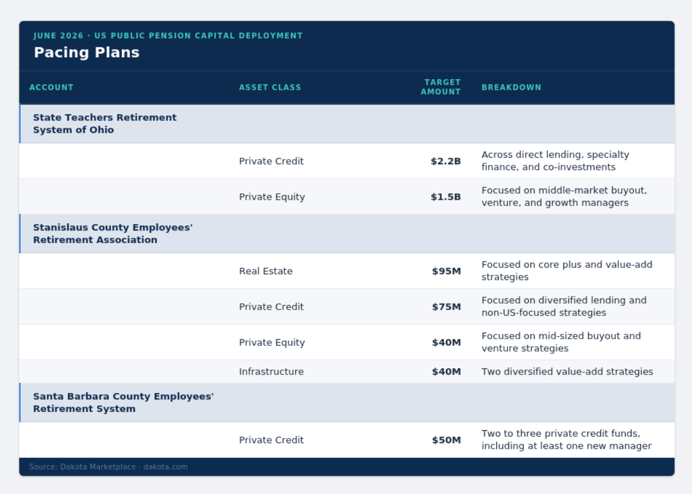Click the $50M target amount
The height and width of the screenshot is (494, 692).
[446, 440]
